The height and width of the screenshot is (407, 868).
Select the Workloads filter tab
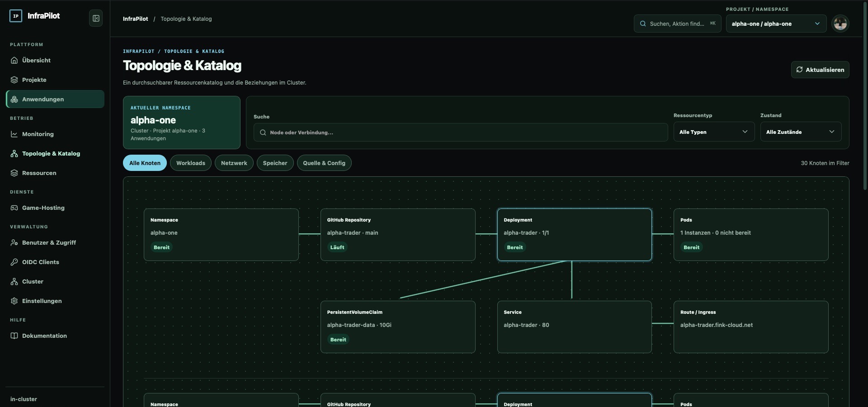pyautogui.click(x=190, y=163)
